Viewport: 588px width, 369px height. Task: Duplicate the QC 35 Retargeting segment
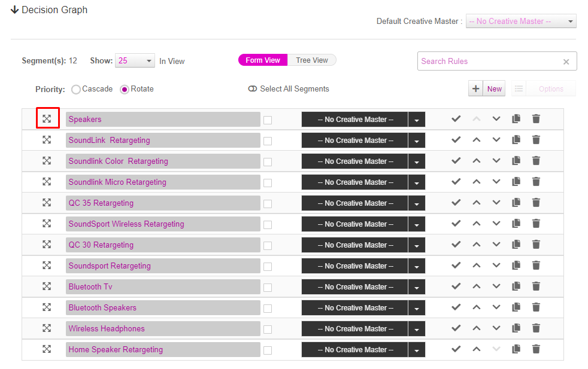click(516, 203)
